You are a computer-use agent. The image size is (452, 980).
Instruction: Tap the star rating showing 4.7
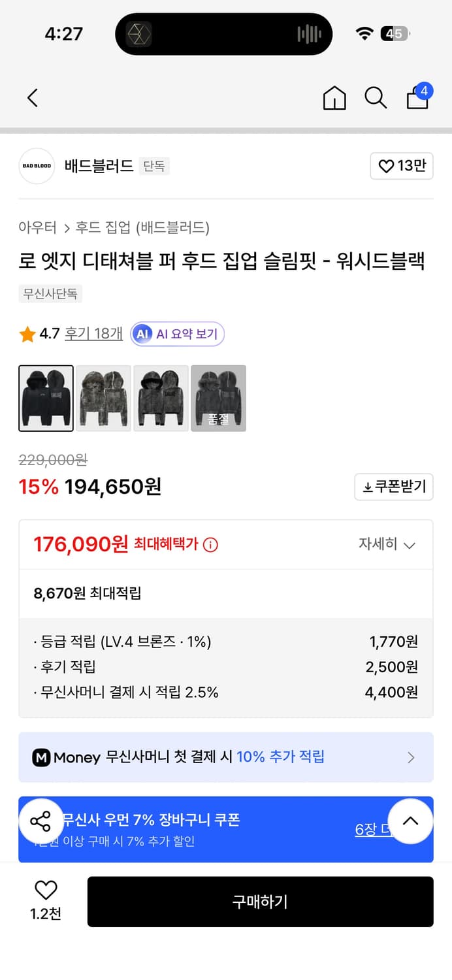click(37, 333)
